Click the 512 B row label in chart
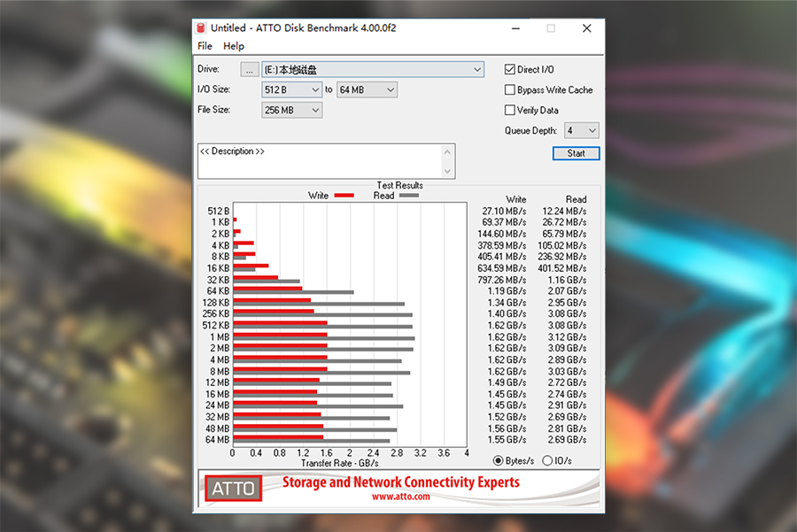 coord(219,211)
